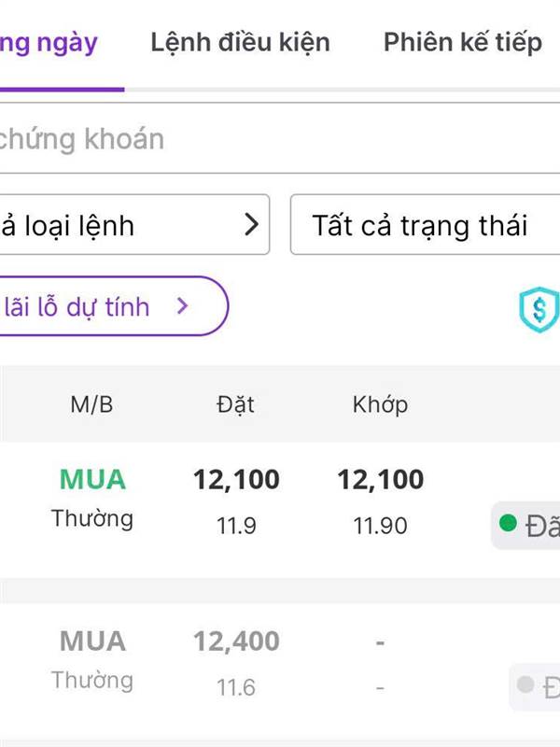Screen dimensions: 560x747
Task: Click the 'Khớp' column header
Action: [x=380, y=404]
